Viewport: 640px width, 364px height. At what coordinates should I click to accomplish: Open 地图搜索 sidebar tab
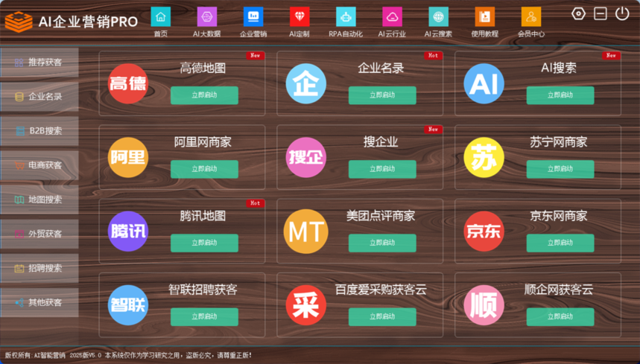[39, 199]
